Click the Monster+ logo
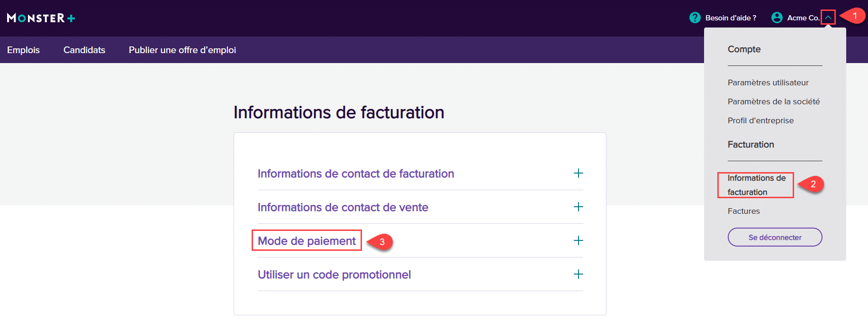The height and width of the screenshot is (321, 868). [x=41, y=18]
